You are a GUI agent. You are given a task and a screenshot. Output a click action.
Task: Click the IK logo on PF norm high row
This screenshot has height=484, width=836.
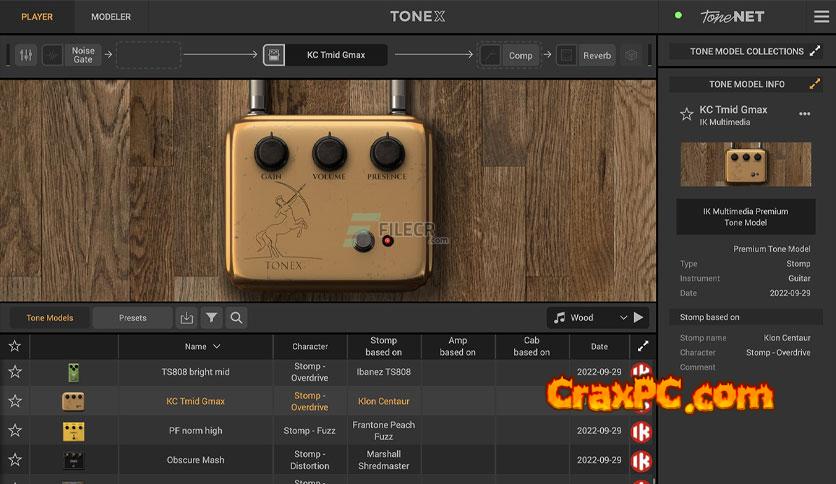641,431
